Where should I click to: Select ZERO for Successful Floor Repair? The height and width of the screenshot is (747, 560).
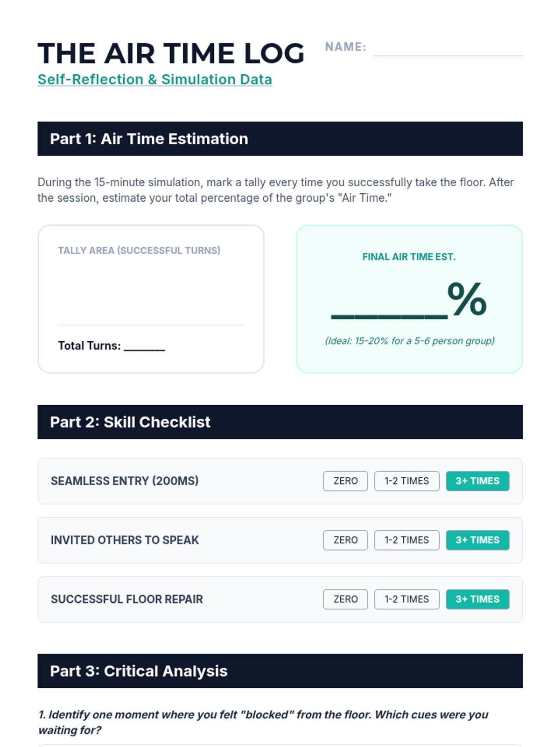345,599
